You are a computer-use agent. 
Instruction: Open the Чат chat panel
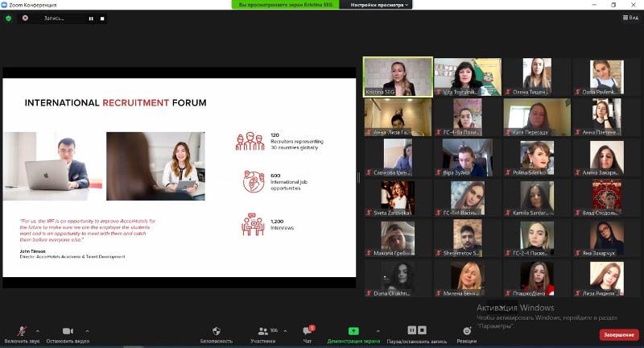[x=308, y=335]
